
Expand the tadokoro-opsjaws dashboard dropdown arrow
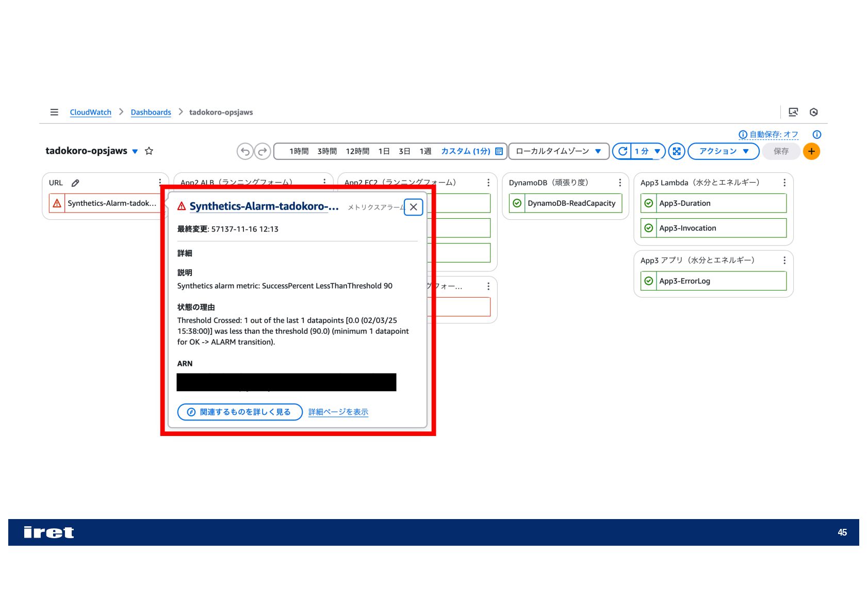point(135,151)
